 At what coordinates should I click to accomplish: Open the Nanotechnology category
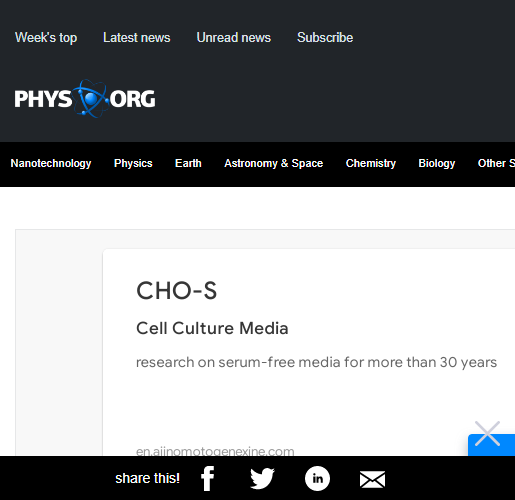(51, 163)
